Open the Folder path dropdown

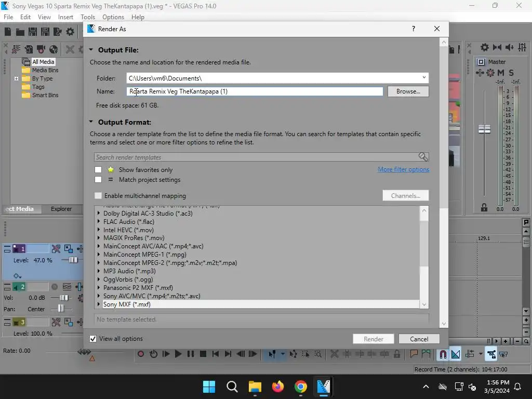click(x=424, y=78)
